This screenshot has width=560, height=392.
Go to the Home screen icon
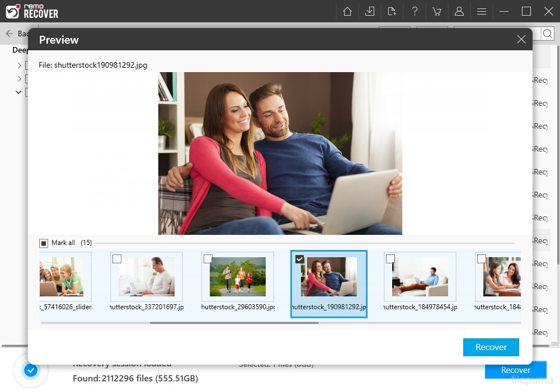(347, 11)
